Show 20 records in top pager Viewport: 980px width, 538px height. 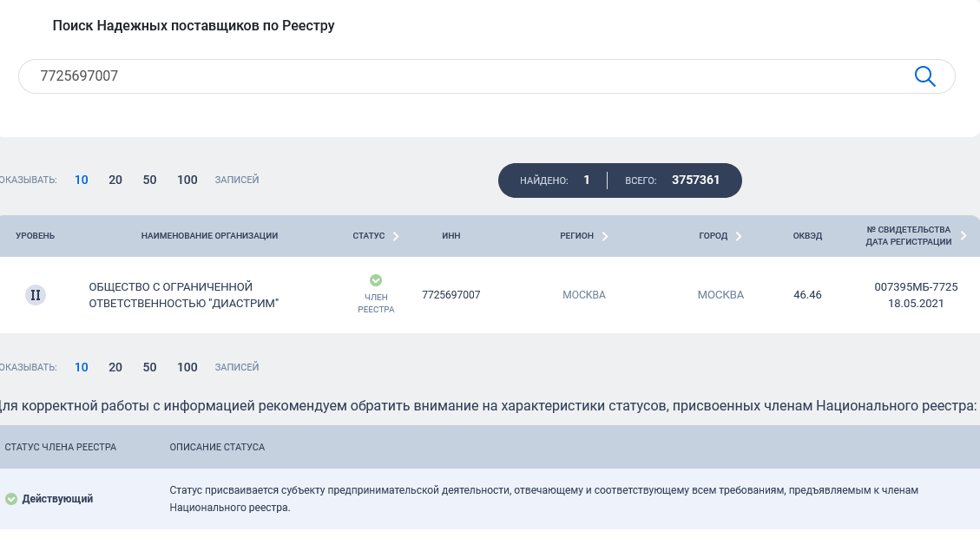pos(115,180)
